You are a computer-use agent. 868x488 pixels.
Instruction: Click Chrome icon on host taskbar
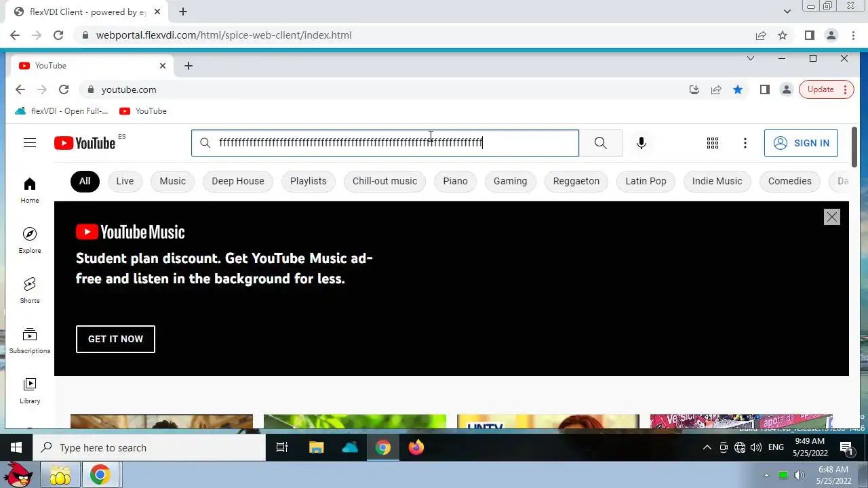(x=100, y=475)
